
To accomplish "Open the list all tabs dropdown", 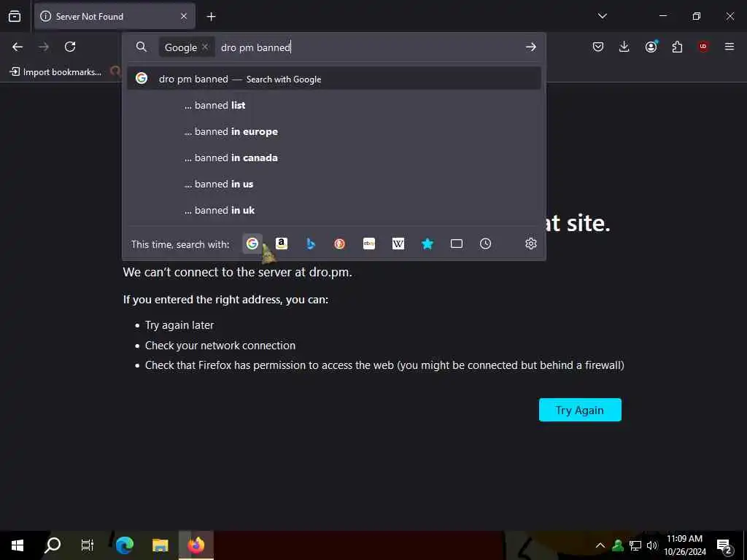I will (x=602, y=16).
